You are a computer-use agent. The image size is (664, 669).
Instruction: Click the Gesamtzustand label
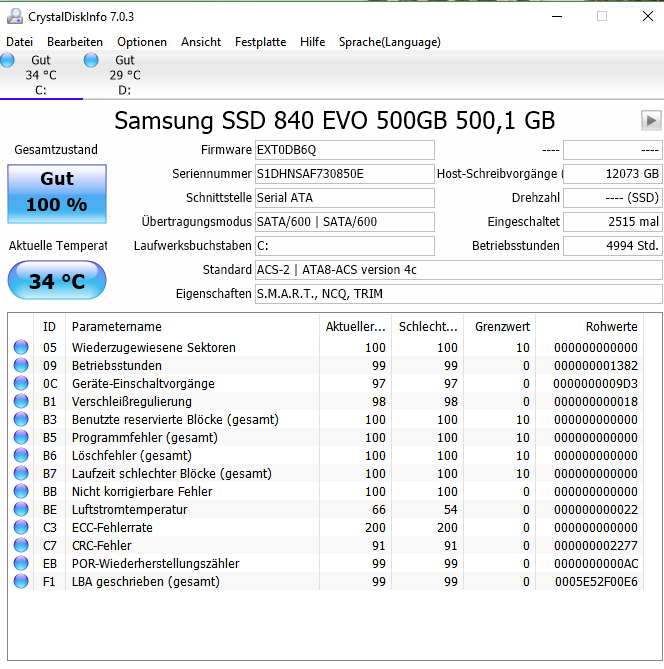click(56, 150)
